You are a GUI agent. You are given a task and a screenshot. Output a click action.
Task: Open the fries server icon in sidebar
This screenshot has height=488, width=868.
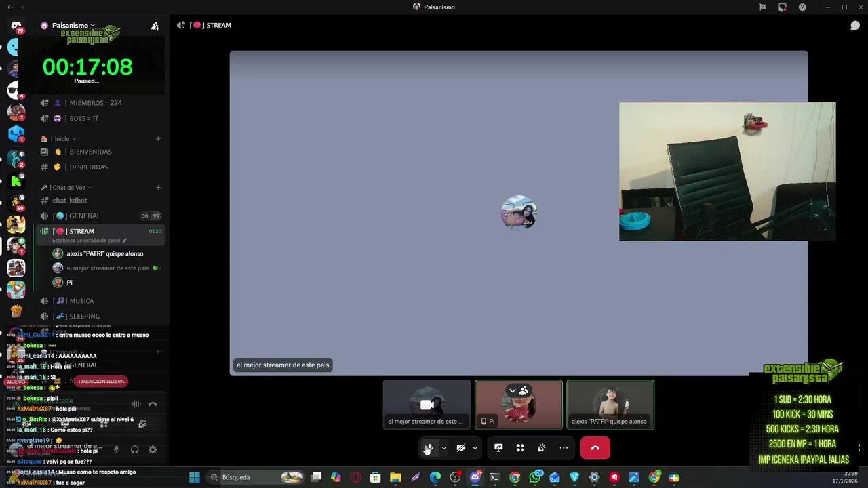(16, 311)
